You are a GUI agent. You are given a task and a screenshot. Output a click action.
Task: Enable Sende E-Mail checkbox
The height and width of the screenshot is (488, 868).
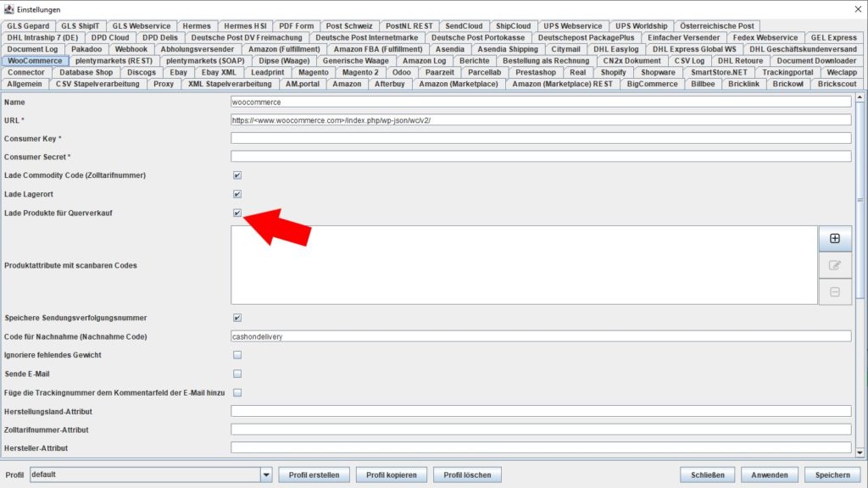(x=237, y=374)
